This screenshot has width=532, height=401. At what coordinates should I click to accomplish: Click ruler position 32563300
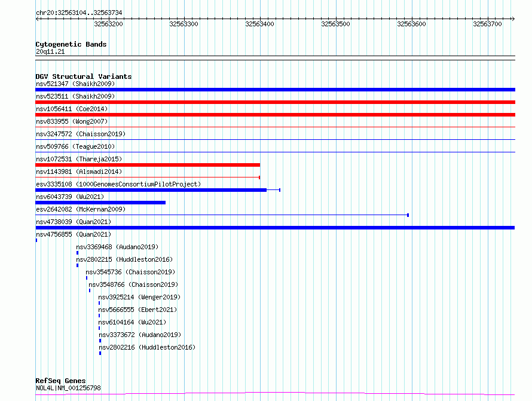(x=184, y=24)
